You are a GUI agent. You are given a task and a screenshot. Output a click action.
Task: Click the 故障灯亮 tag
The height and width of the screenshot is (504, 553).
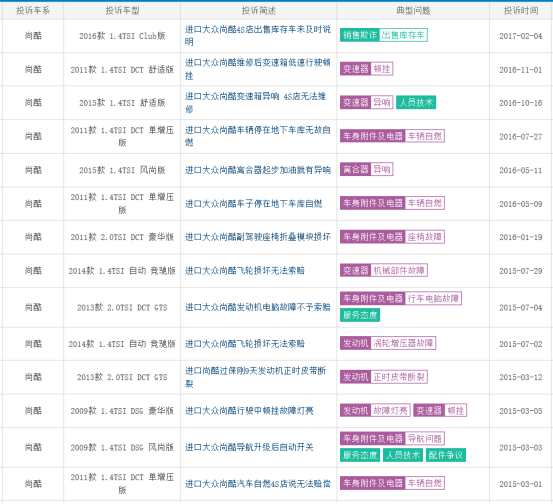coord(390,410)
